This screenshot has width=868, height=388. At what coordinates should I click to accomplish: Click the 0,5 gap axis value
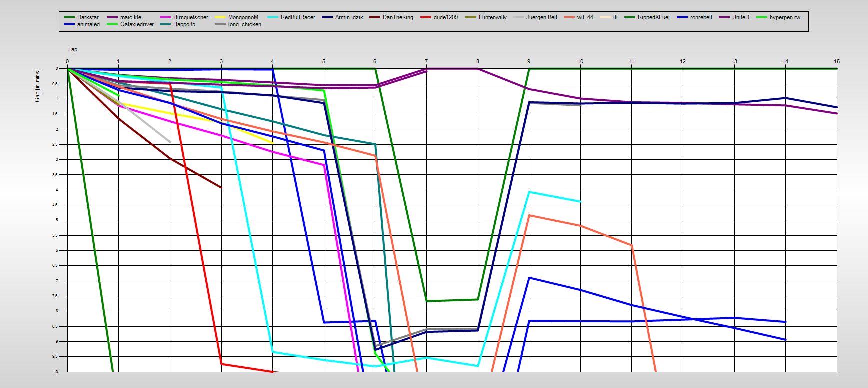[x=55, y=84]
